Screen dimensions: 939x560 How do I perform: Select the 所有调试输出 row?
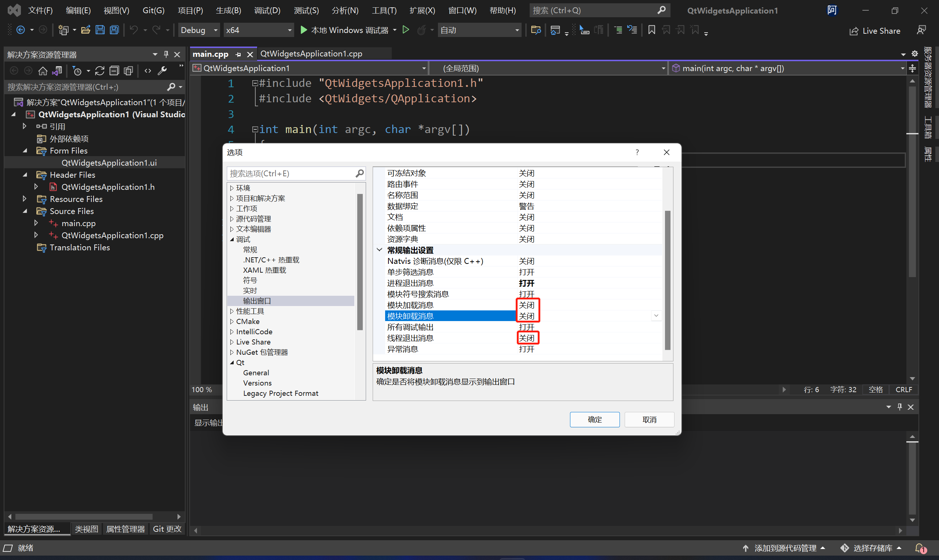pyautogui.click(x=523, y=327)
